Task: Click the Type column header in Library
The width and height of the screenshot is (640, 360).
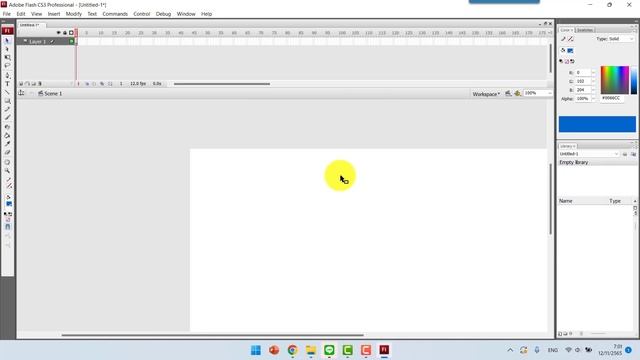Action: click(x=615, y=201)
